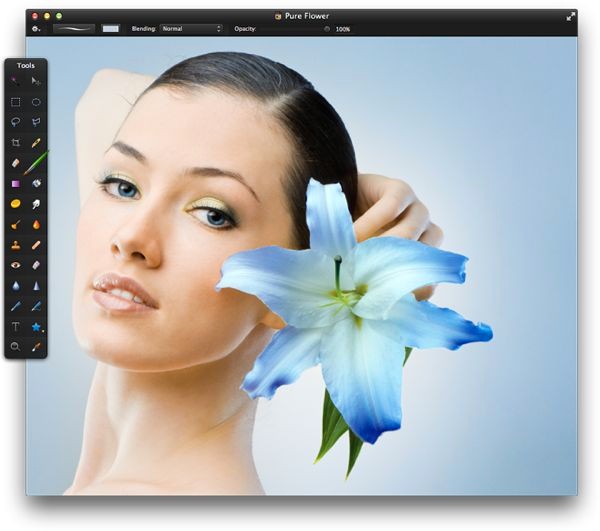Click the Opacity slider knob
This screenshot has width=600, height=531.
click(327, 29)
